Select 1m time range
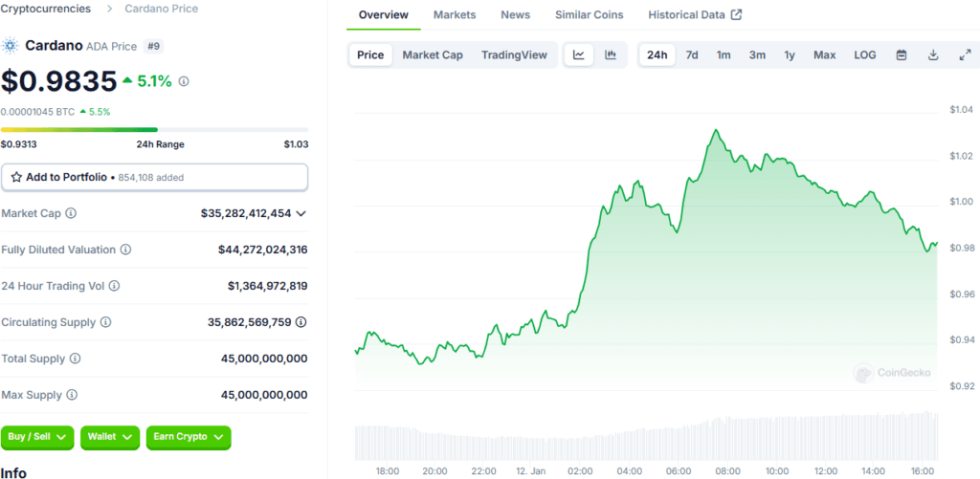 [x=724, y=54]
